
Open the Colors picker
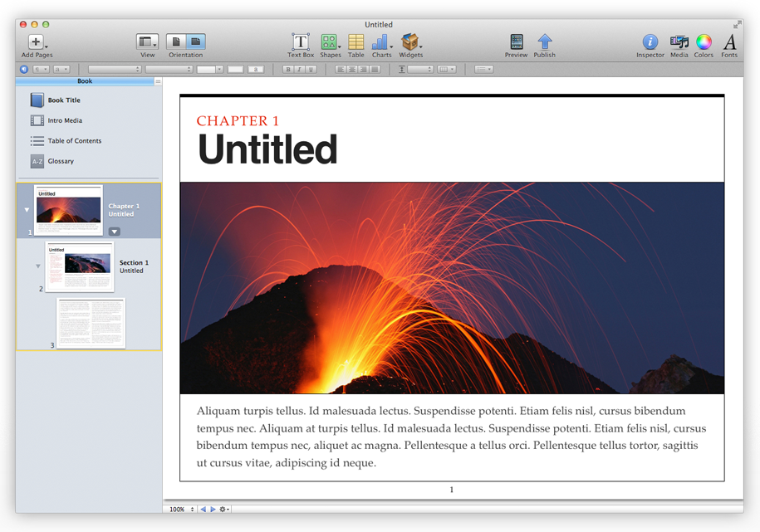(704, 41)
